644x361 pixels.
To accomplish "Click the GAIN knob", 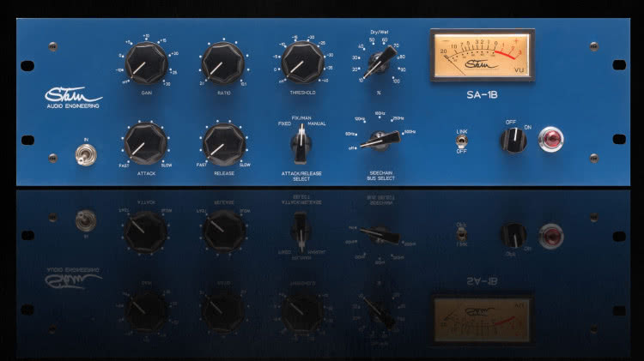I will [x=146, y=63].
